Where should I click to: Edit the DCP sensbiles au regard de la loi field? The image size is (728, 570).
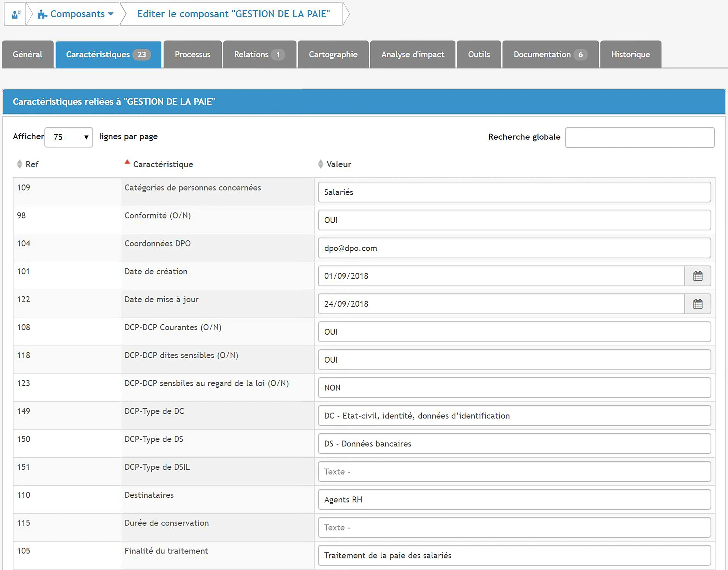(514, 388)
